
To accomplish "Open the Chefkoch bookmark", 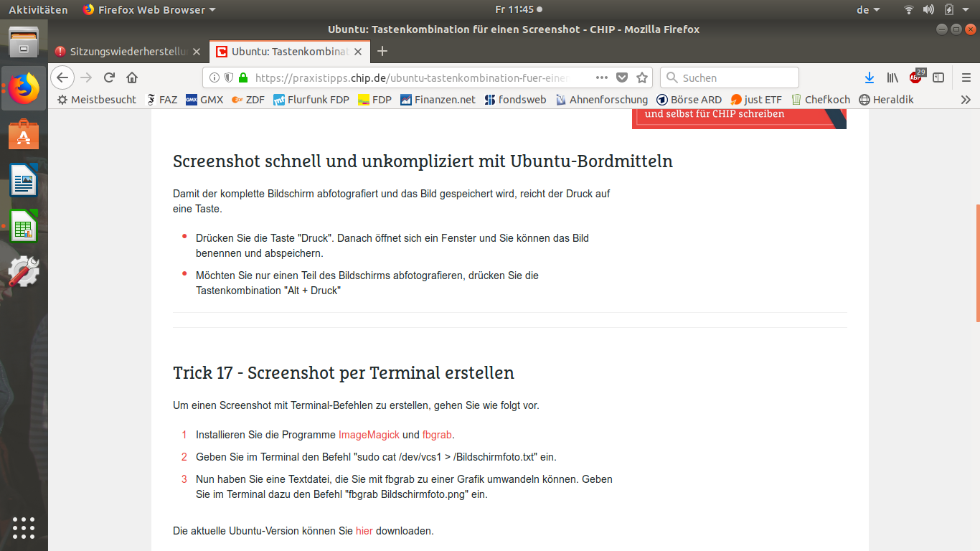I will (x=820, y=100).
